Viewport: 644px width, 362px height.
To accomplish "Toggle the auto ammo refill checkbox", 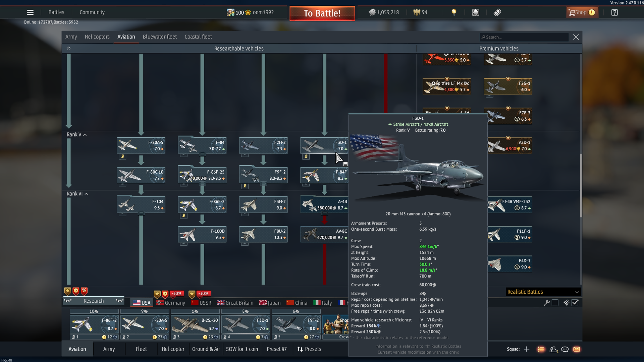I will (x=575, y=303).
